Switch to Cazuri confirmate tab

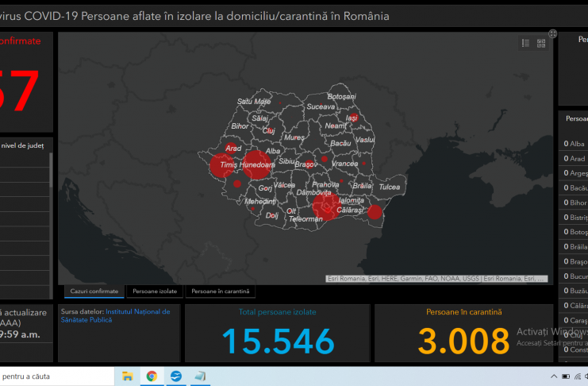click(94, 291)
